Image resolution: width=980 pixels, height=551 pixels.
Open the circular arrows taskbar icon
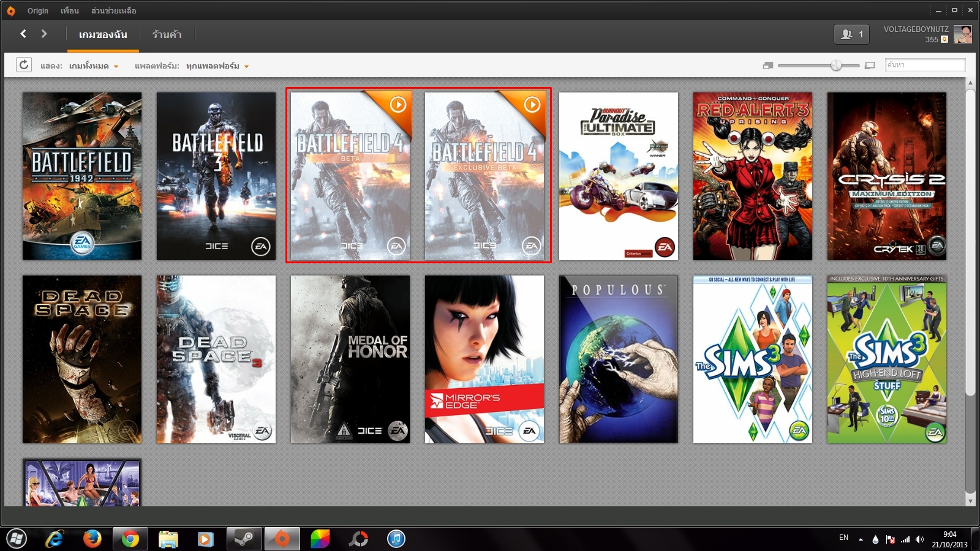click(x=358, y=539)
